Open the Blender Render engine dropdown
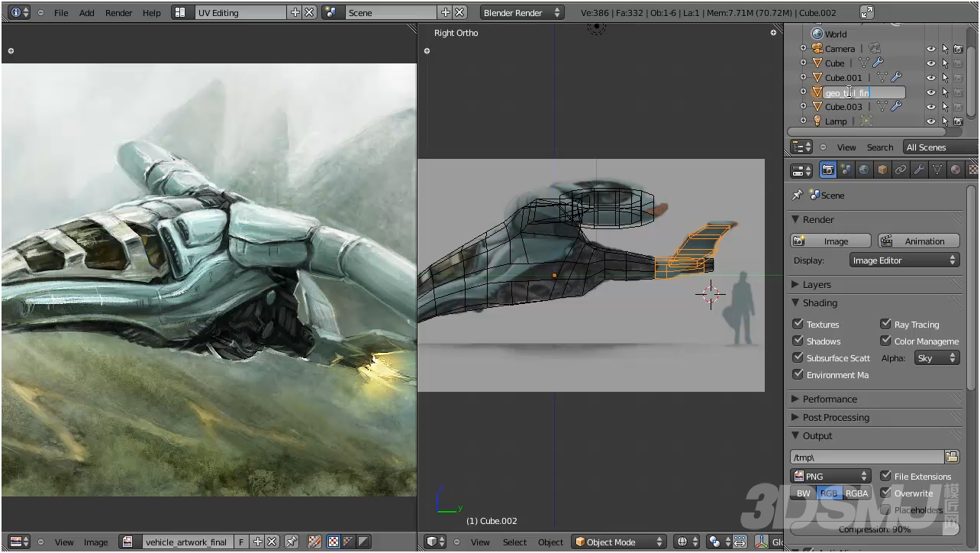 click(522, 12)
